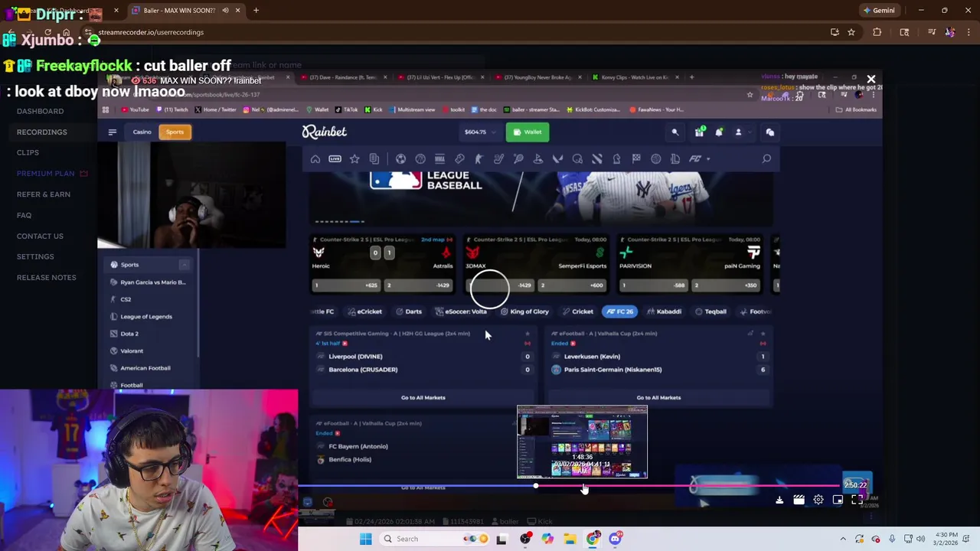Screen dimensions: 980x551
Task: Open the notifications bell in Rainbet
Action: click(x=719, y=132)
